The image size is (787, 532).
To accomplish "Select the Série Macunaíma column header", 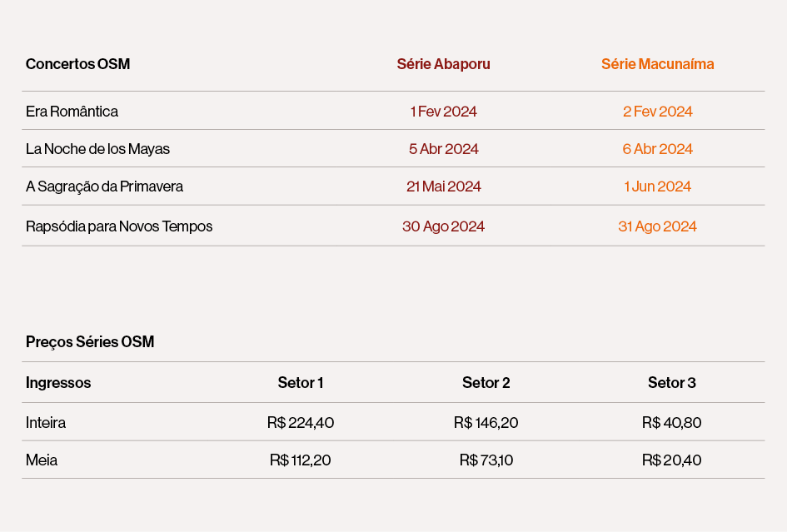I will pyautogui.click(x=657, y=64).
